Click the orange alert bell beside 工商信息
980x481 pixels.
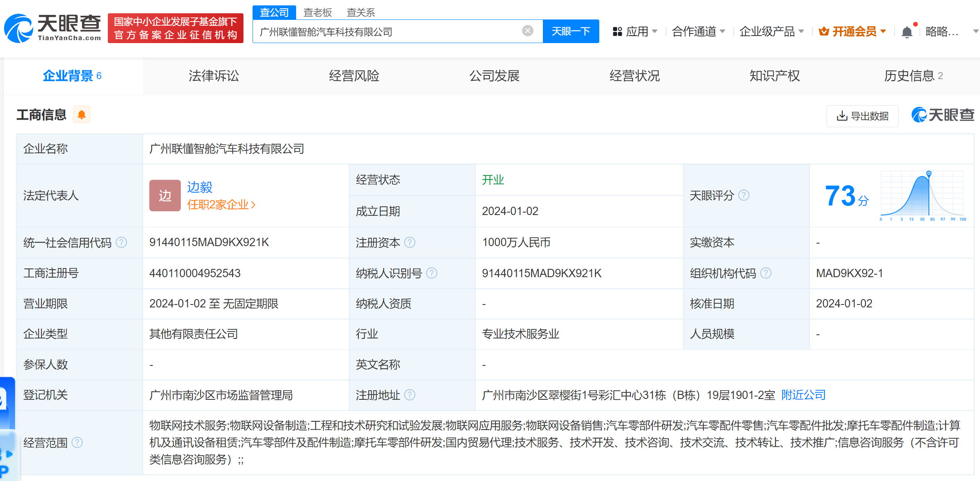82,115
